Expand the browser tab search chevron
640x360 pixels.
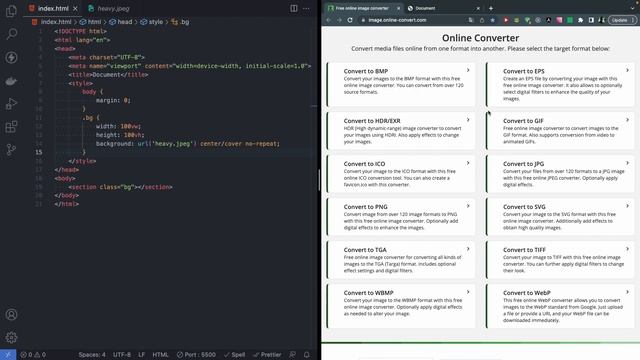tap(633, 8)
